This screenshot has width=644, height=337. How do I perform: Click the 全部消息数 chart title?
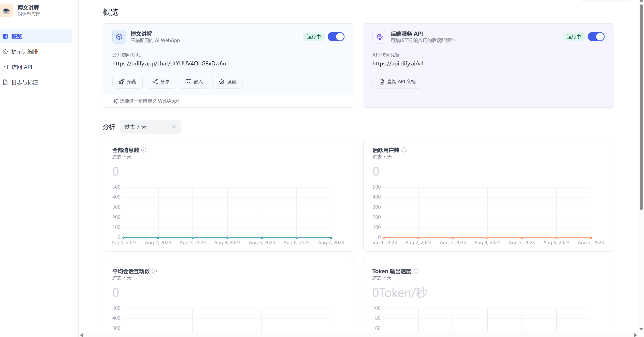tap(126, 150)
